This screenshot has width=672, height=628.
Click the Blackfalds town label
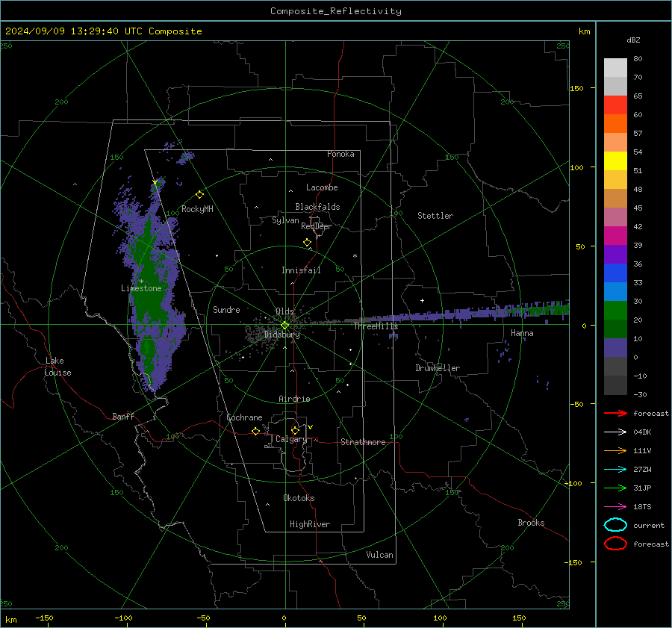(x=317, y=207)
